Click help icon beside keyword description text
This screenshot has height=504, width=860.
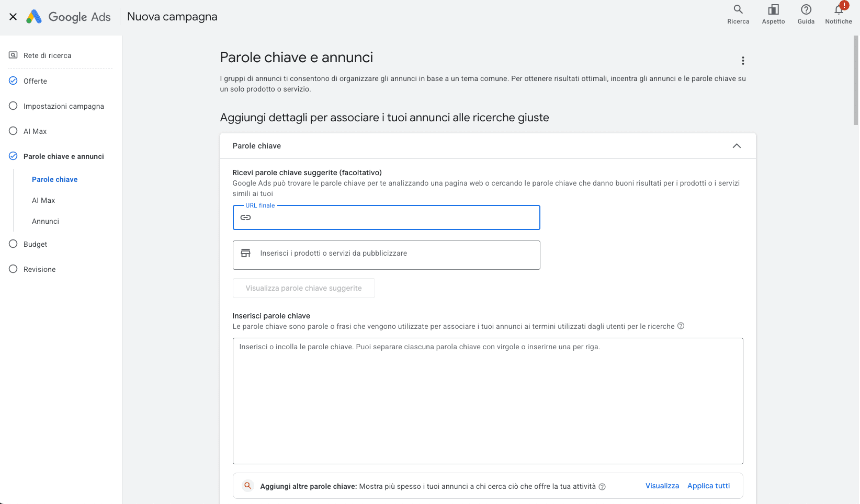pyautogui.click(x=681, y=326)
